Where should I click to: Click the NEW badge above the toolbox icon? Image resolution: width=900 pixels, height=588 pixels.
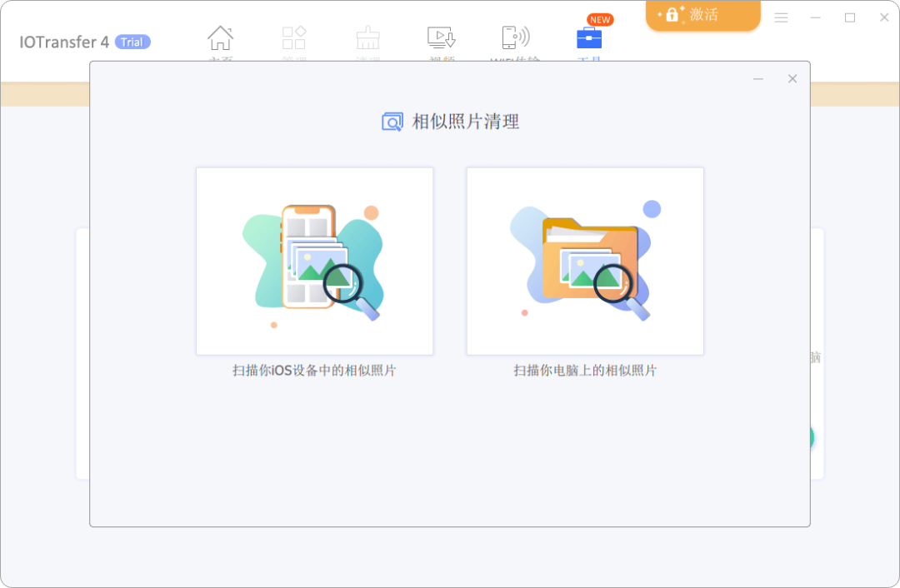click(600, 19)
